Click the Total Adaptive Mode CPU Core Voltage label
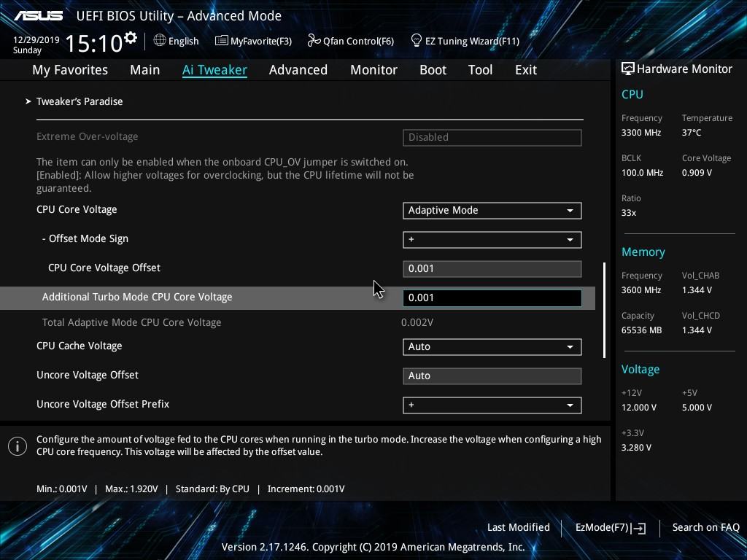This screenshot has height=560, width=747. pos(131,322)
